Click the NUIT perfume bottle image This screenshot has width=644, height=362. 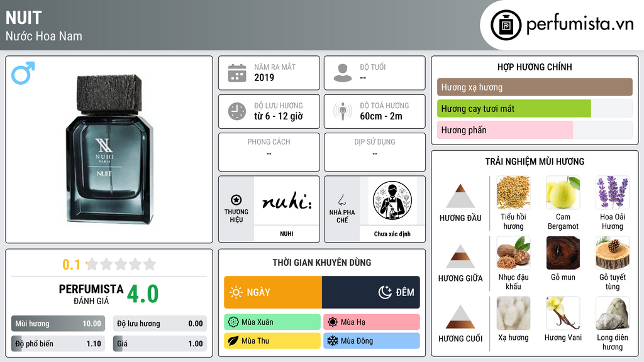(x=109, y=150)
